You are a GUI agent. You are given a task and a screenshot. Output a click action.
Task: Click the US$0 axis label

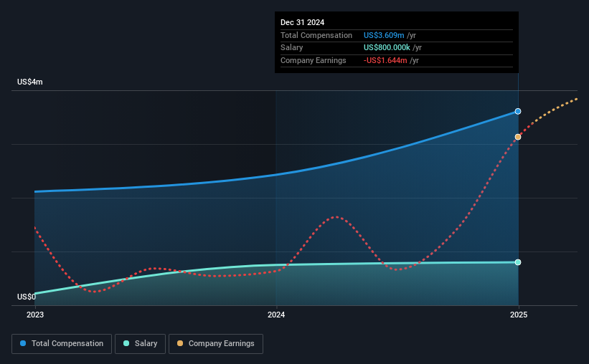(x=27, y=297)
